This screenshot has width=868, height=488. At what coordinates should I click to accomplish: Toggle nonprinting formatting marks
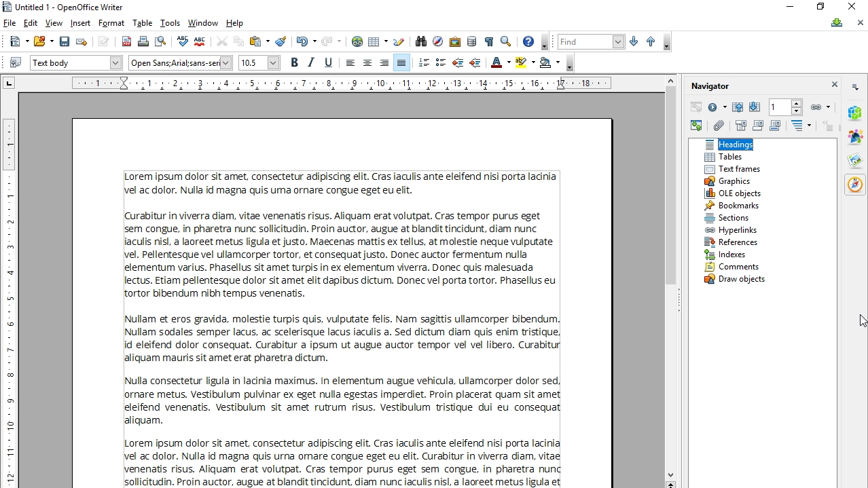(489, 41)
